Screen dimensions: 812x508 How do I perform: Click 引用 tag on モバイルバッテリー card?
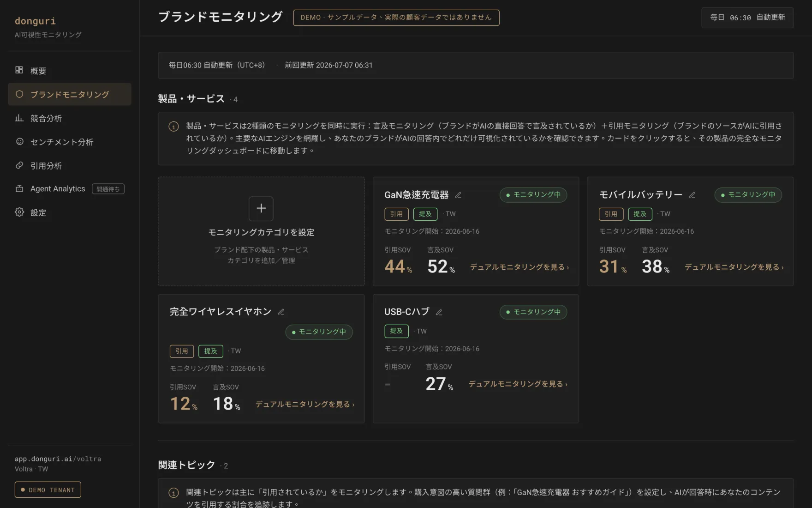(611, 214)
